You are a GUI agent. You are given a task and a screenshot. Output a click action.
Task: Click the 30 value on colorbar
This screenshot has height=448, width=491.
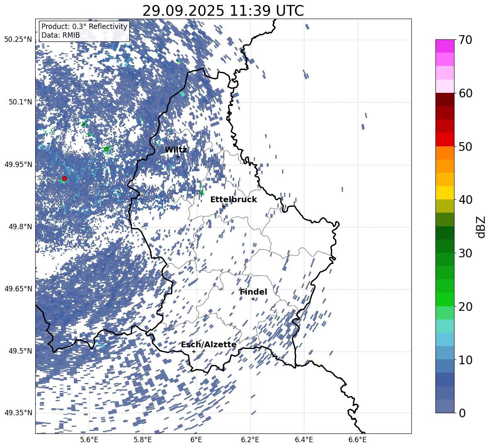point(465,253)
